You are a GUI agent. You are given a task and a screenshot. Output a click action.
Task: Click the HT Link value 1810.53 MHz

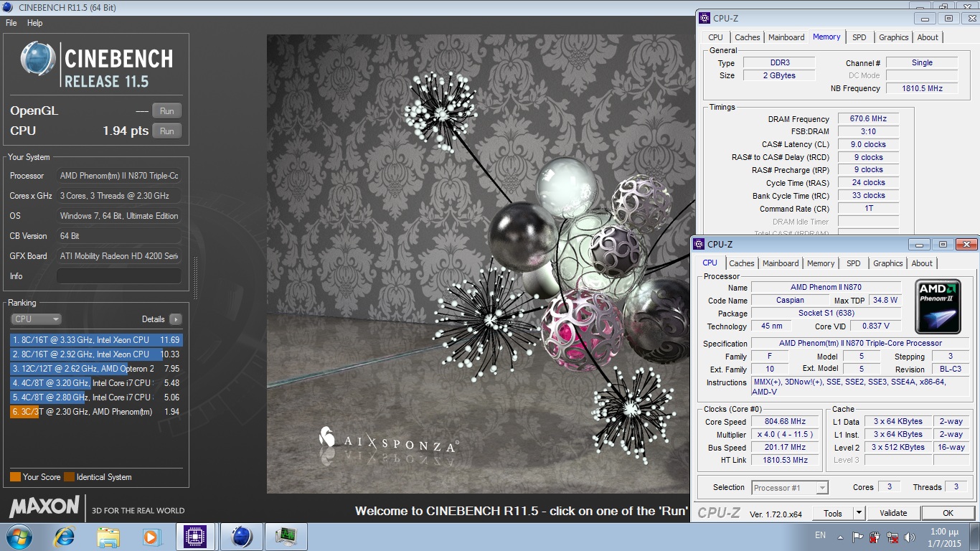coord(785,460)
